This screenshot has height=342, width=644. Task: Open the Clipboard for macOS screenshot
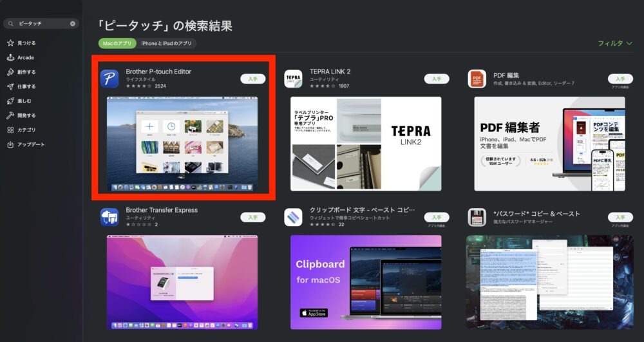[366, 281]
